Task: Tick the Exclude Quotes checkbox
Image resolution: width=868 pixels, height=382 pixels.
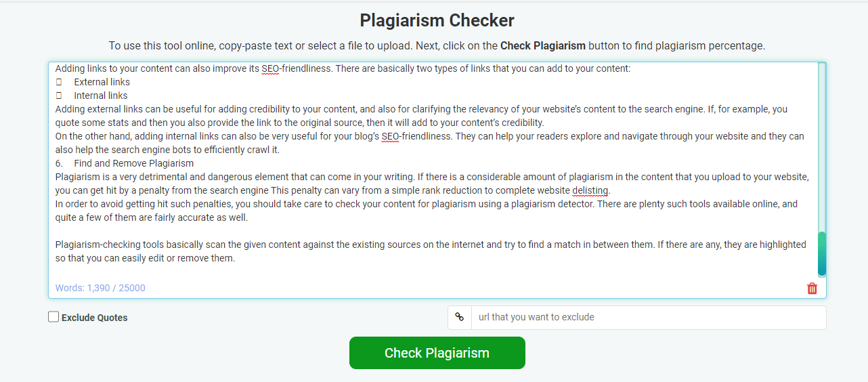Action: pos(53,316)
